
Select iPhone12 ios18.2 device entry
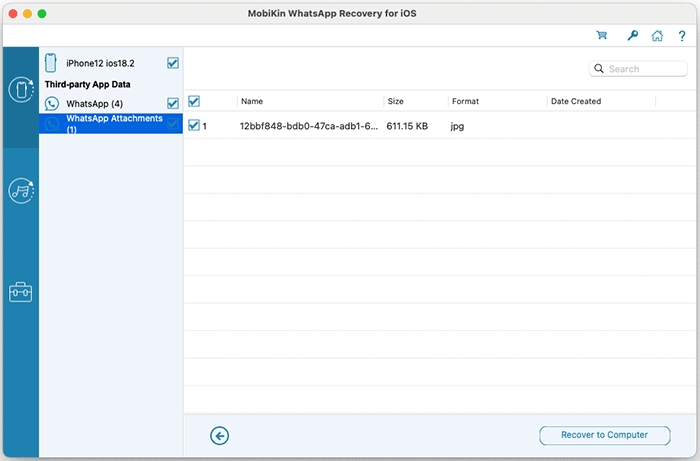click(x=111, y=63)
